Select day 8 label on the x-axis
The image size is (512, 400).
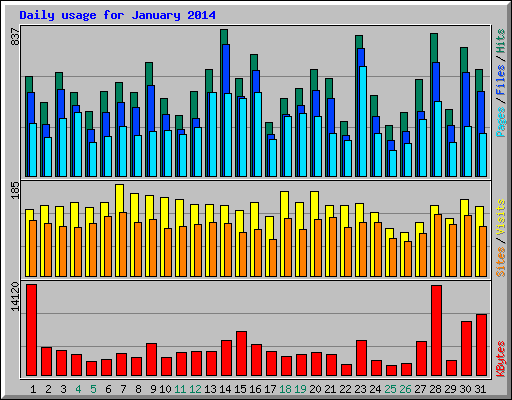(x=138, y=389)
